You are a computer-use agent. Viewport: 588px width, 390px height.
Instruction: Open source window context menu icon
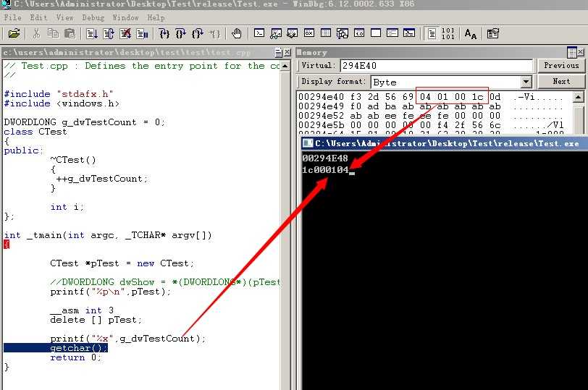[278, 53]
